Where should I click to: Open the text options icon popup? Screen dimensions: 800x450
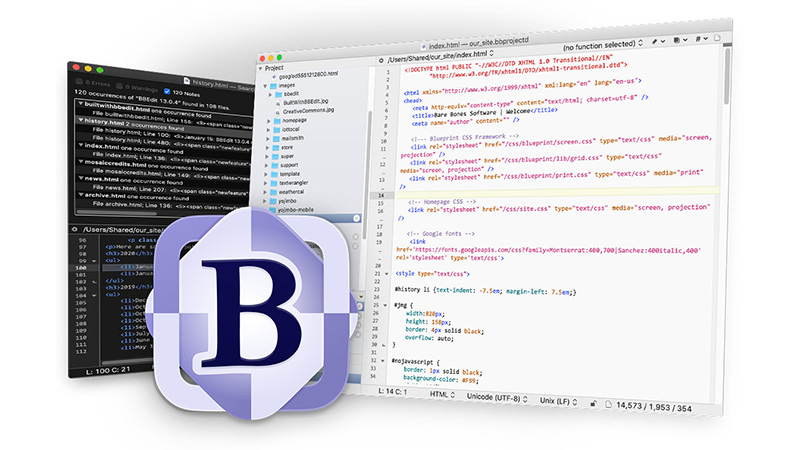click(x=680, y=40)
